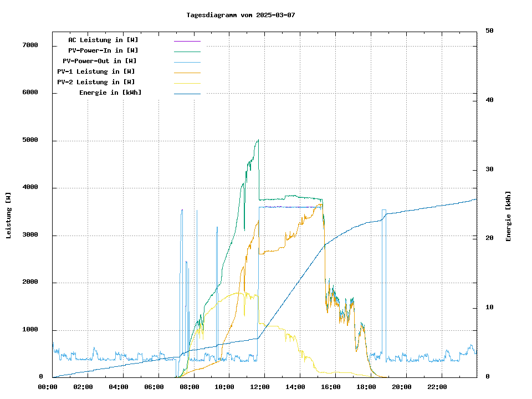Choose the PV-2 Leistung legend label
Image resolution: width=532 pixels, height=399 pixels.
coord(96,82)
